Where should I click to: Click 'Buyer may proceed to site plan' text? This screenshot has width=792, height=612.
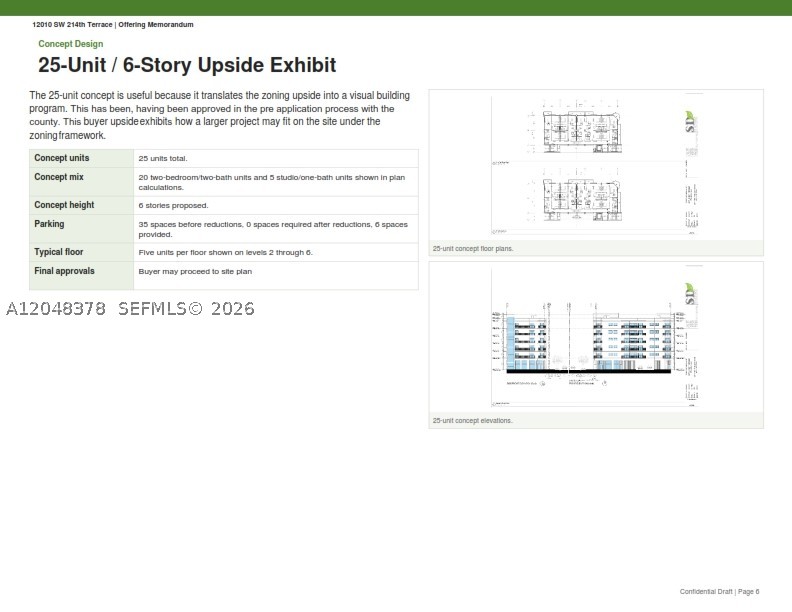click(x=195, y=271)
